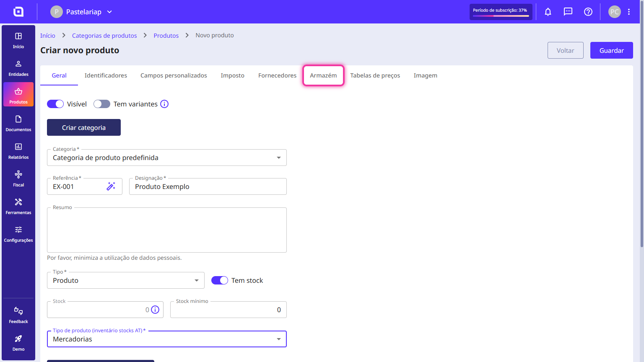
Task: Click the Criar categoria button
Action: point(84,127)
